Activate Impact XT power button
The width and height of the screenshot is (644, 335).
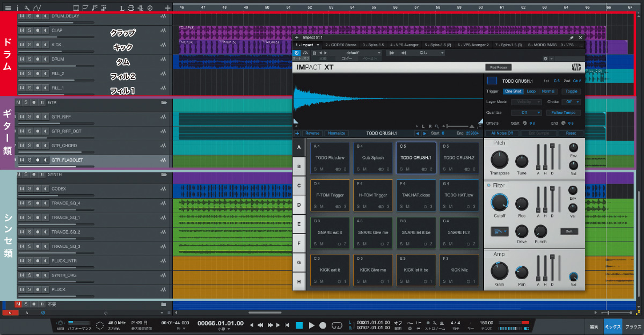tap(297, 53)
